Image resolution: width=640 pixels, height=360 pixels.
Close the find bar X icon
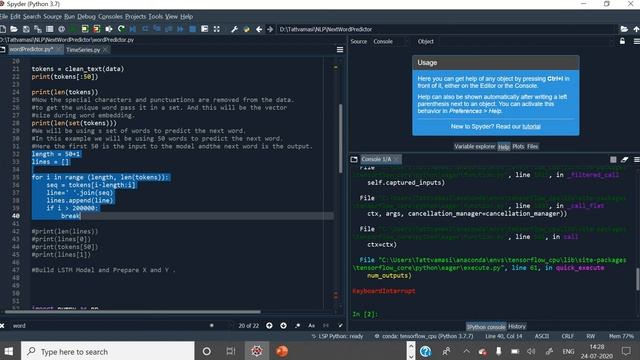(2, 326)
